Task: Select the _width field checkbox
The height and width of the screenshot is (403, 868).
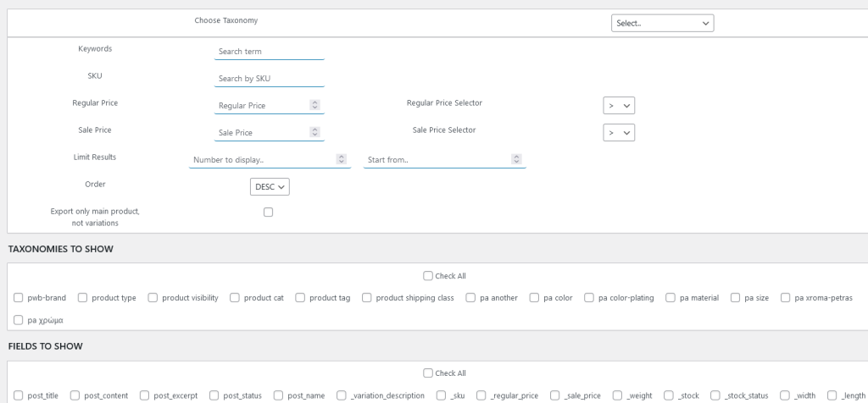Action: (x=785, y=395)
